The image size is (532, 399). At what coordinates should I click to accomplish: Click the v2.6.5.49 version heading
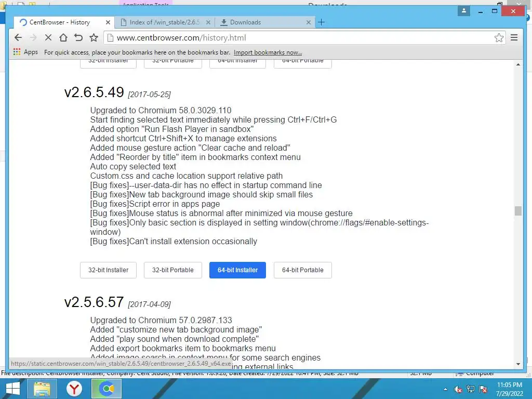pyautogui.click(x=94, y=92)
